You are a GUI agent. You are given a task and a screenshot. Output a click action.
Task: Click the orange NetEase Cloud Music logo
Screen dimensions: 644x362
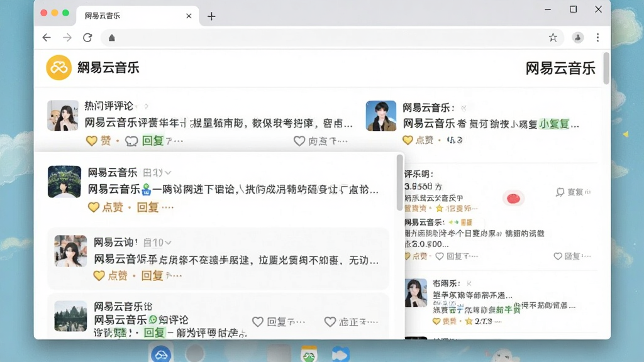pos(58,67)
